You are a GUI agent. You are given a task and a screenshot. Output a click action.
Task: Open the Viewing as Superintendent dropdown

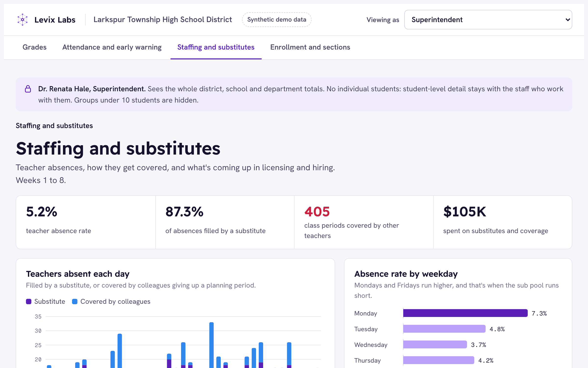(x=488, y=20)
